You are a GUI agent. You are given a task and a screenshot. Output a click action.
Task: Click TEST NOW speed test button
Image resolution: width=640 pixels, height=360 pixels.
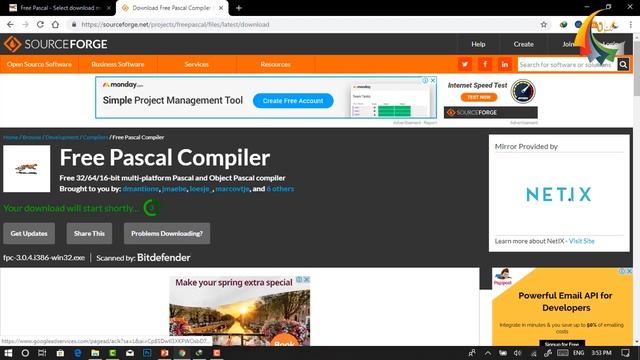(x=479, y=97)
